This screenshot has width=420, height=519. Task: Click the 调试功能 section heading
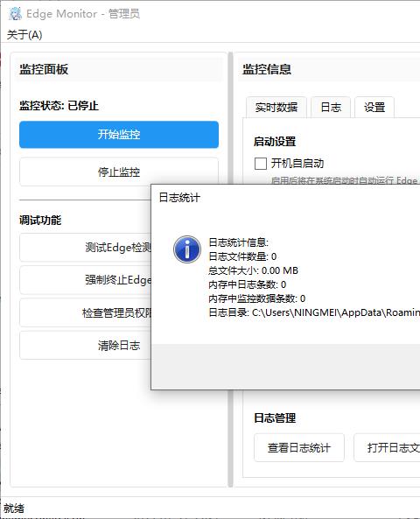[40, 220]
